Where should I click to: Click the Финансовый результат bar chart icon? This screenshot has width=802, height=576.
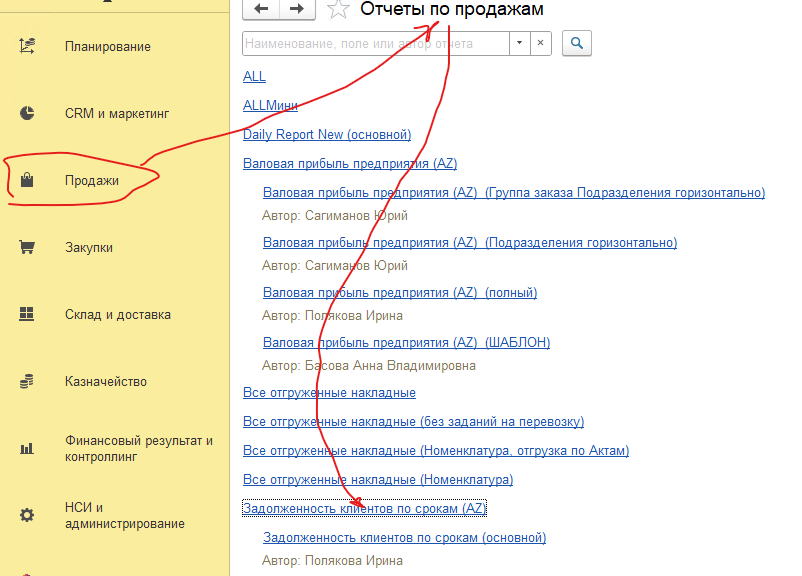pyautogui.click(x=27, y=449)
